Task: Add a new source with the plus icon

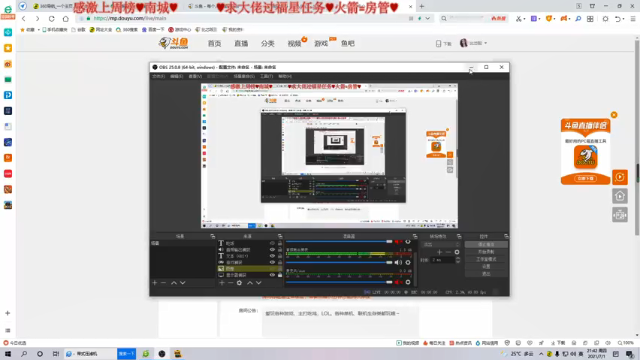Action: 222,282
